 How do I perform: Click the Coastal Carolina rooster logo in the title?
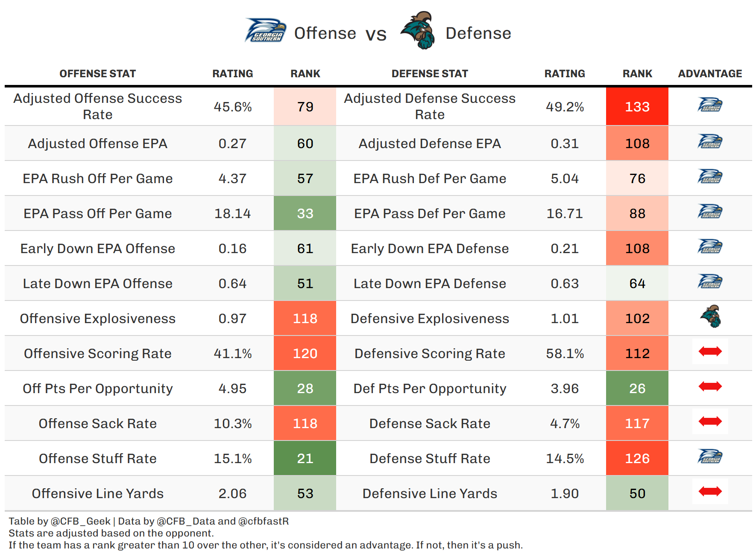tap(418, 31)
